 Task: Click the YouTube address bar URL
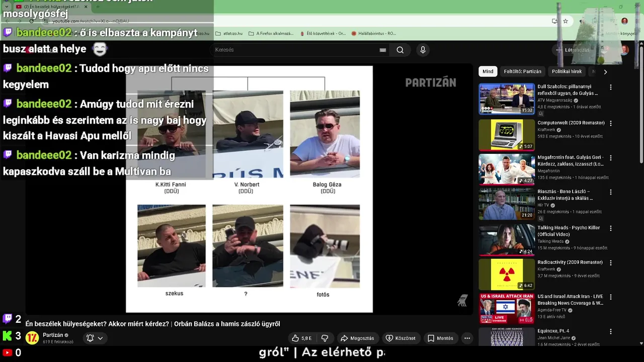[x=91, y=21]
